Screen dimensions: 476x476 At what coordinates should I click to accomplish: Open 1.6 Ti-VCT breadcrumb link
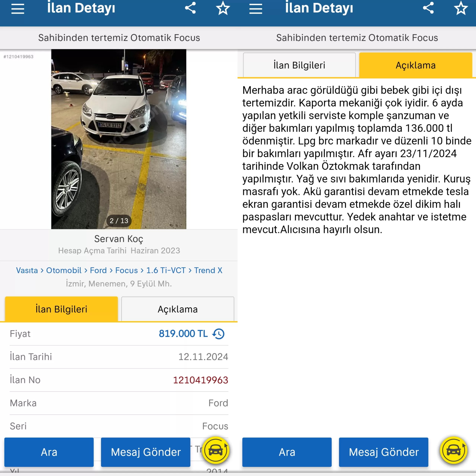tap(166, 270)
